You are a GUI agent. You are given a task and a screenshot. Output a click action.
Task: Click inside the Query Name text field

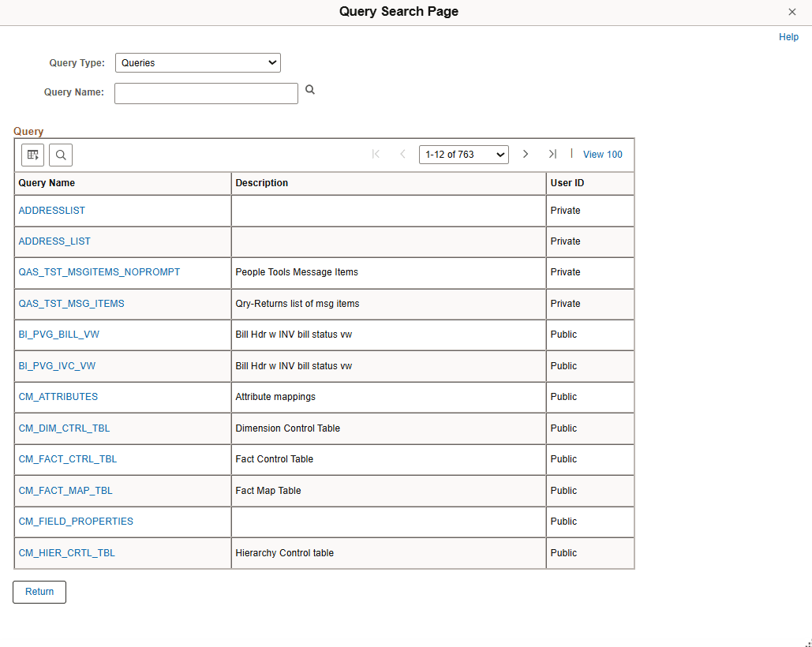click(x=206, y=93)
